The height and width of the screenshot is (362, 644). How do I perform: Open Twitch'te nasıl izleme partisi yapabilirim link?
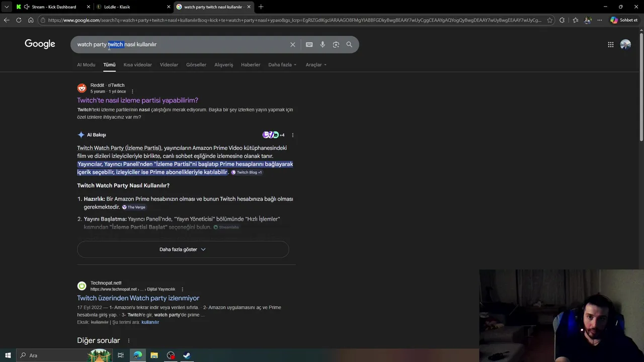coord(137,100)
